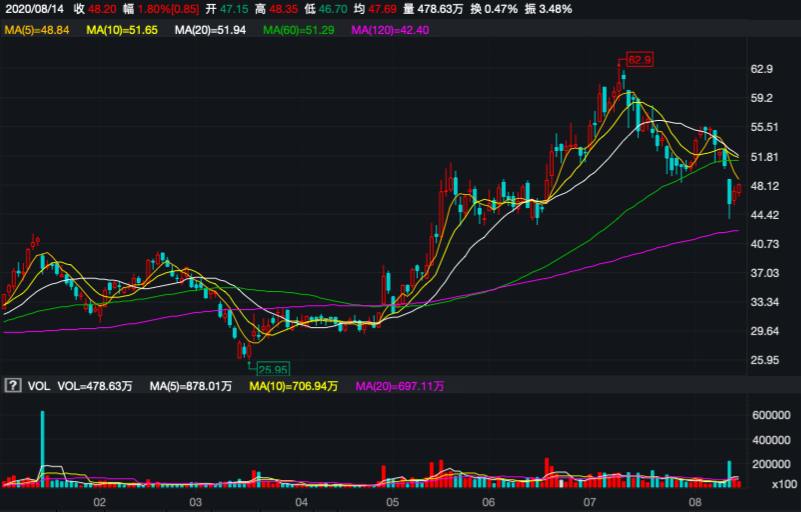The height and width of the screenshot is (512, 801).
Task: Click month 05 on the time axis
Action: (x=393, y=502)
